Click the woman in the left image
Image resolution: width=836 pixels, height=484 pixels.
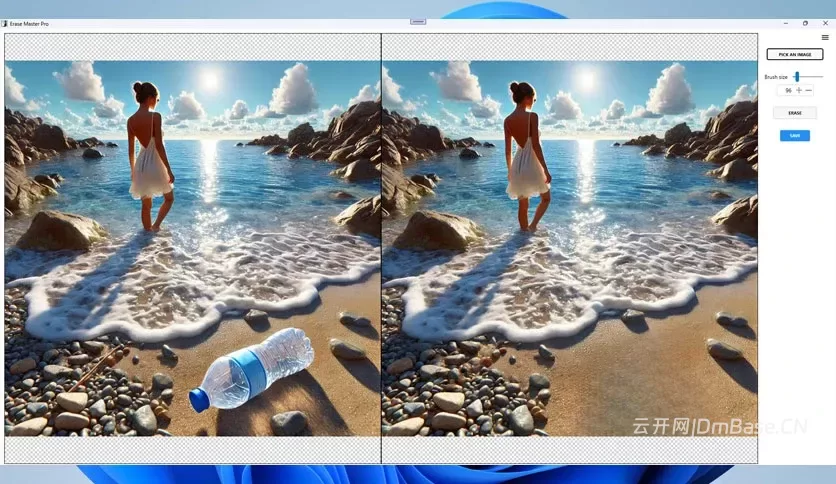[x=150, y=156]
